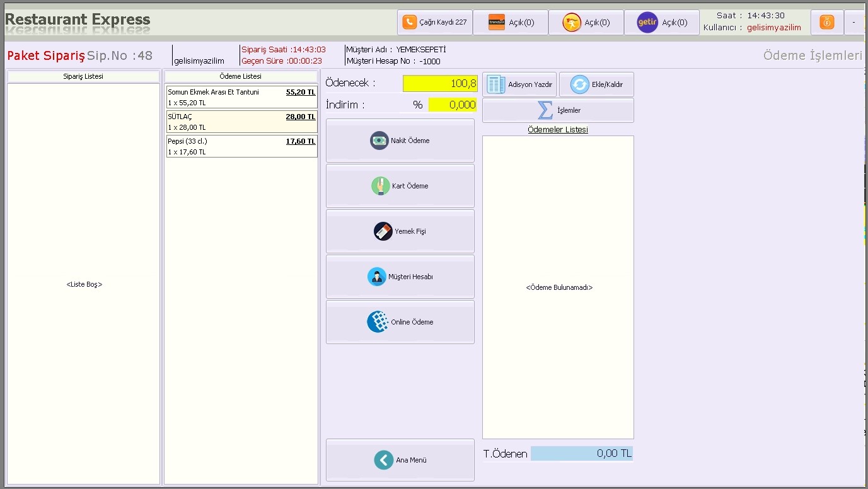868x489 pixels.
Task: Click the dash button at the top right
Action: pos(854,22)
